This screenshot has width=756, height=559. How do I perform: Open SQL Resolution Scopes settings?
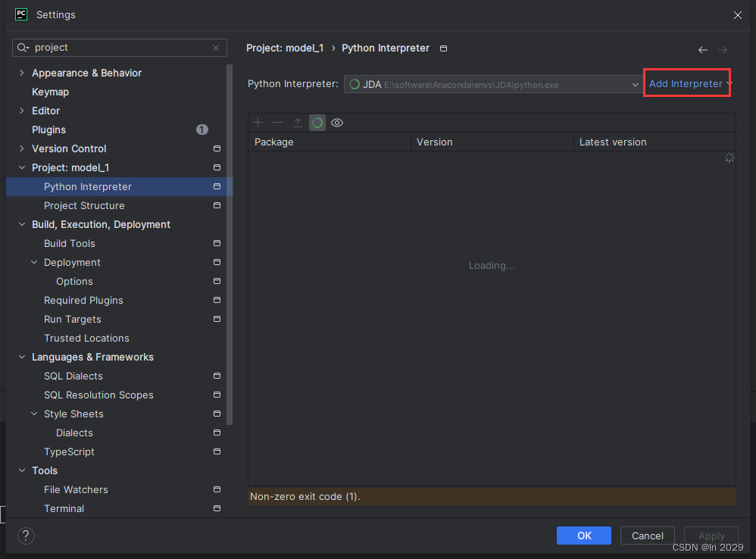click(x=98, y=395)
